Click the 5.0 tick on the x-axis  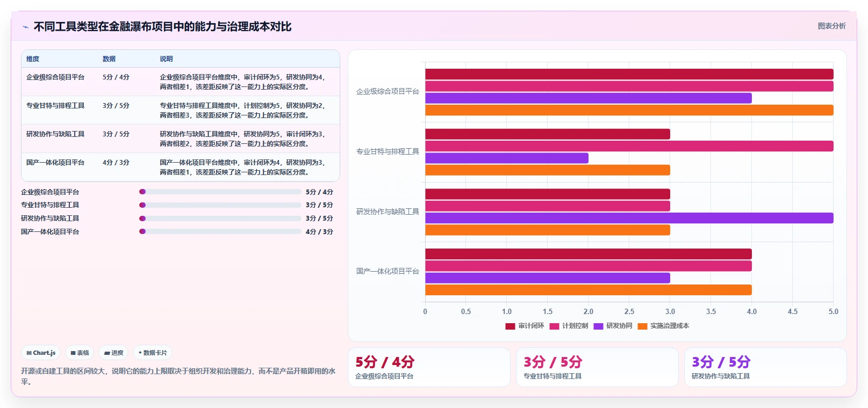click(834, 311)
